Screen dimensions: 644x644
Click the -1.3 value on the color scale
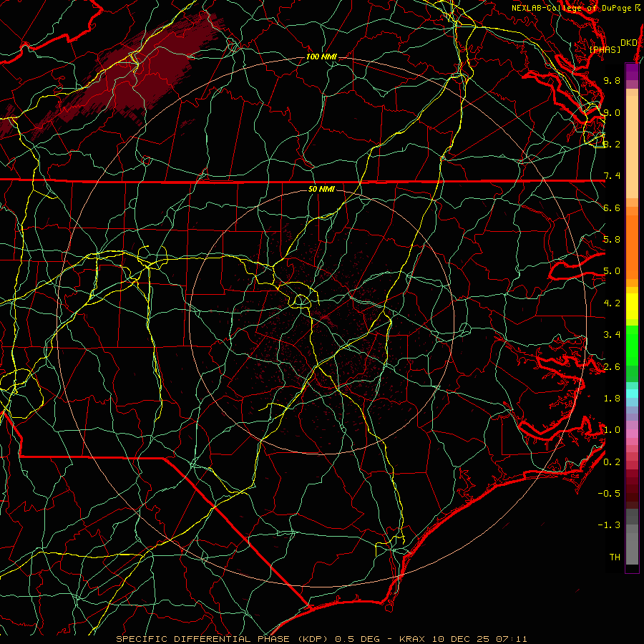[609, 525]
